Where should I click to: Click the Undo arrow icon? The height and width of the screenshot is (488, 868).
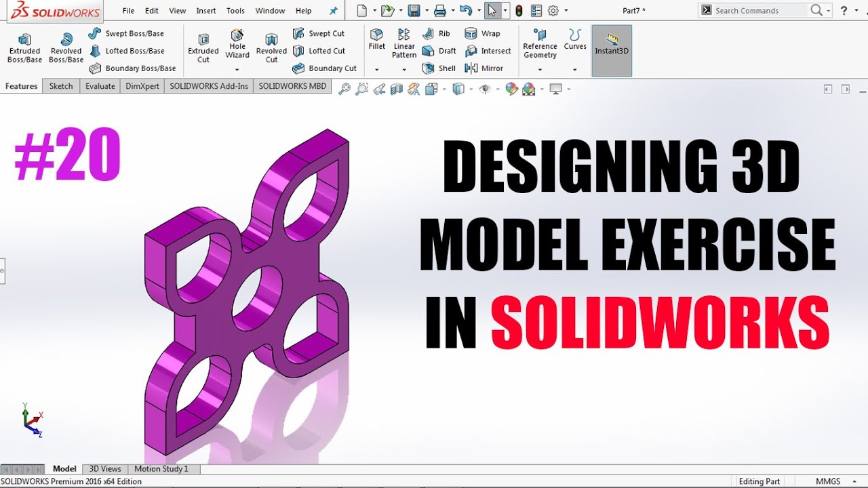click(x=465, y=11)
